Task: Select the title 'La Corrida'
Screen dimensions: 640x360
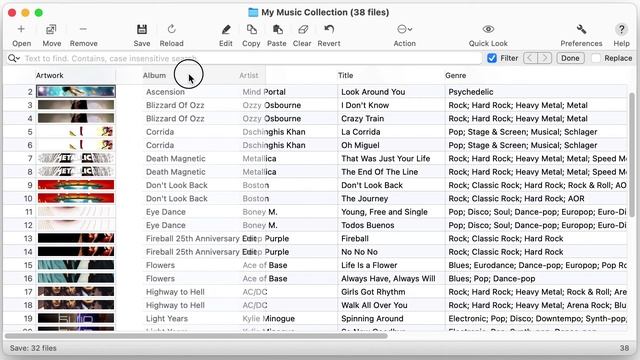Action: [x=360, y=132]
